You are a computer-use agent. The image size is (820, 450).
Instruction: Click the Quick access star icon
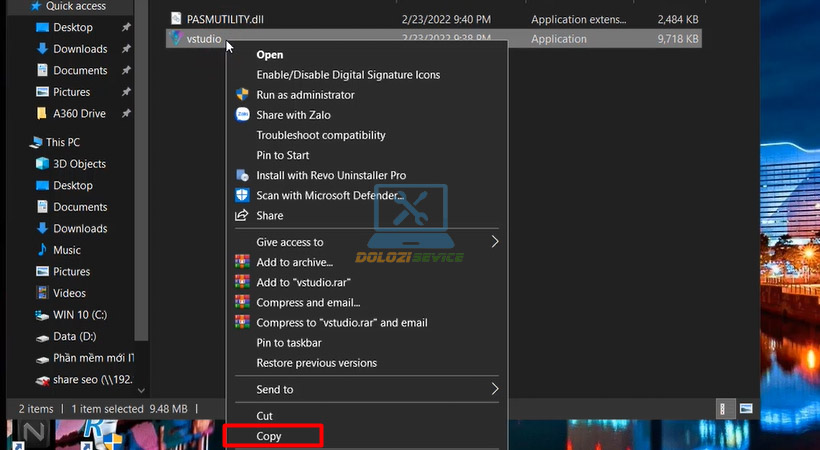tap(36, 6)
